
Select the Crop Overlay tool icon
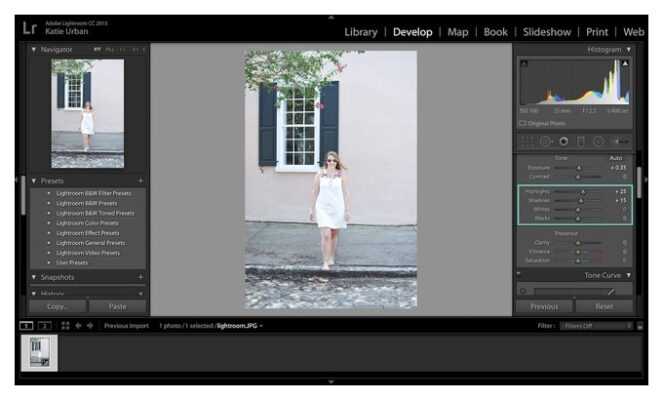coord(527,142)
